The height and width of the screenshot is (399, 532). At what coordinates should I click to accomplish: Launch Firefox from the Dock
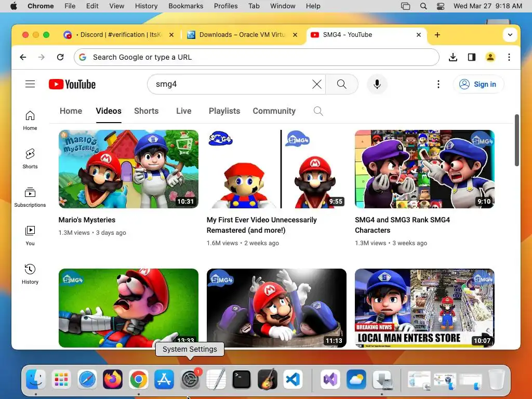coord(113,379)
